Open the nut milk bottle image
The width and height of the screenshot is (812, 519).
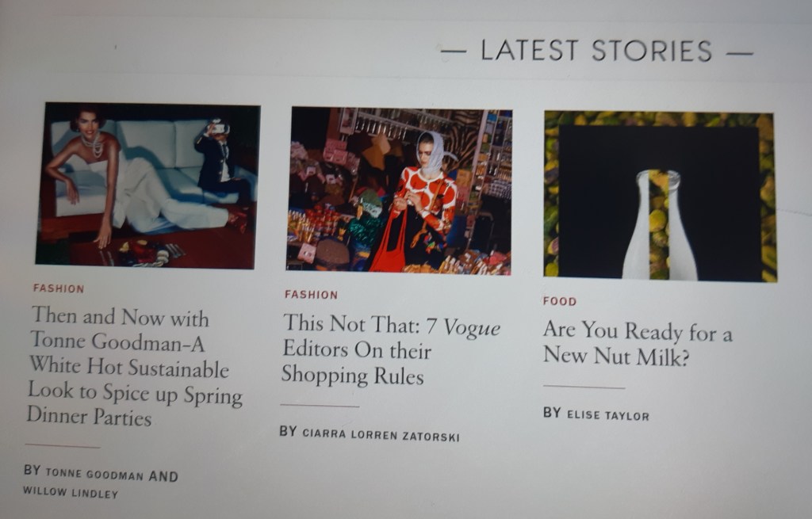point(660,197)
